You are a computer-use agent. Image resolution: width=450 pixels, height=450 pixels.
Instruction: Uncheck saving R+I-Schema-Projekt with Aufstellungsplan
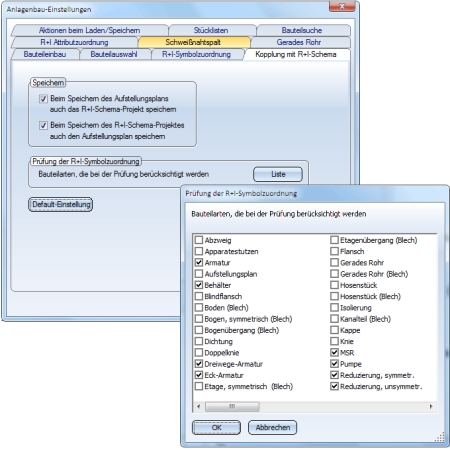point(43,99)
